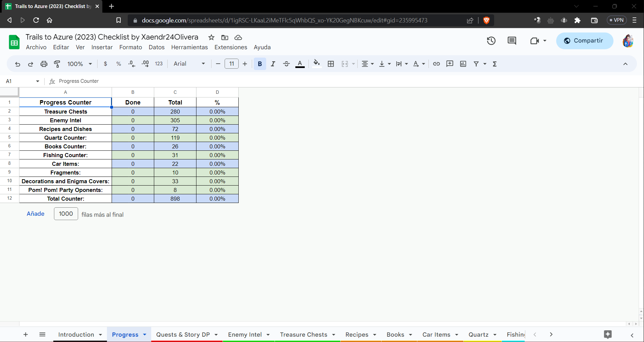Open browser extensions puzzle icon

pos(577,20)
